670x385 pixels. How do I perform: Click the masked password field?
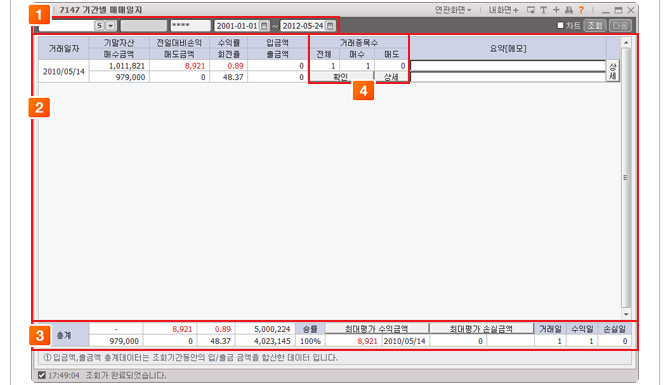point(191,26)
